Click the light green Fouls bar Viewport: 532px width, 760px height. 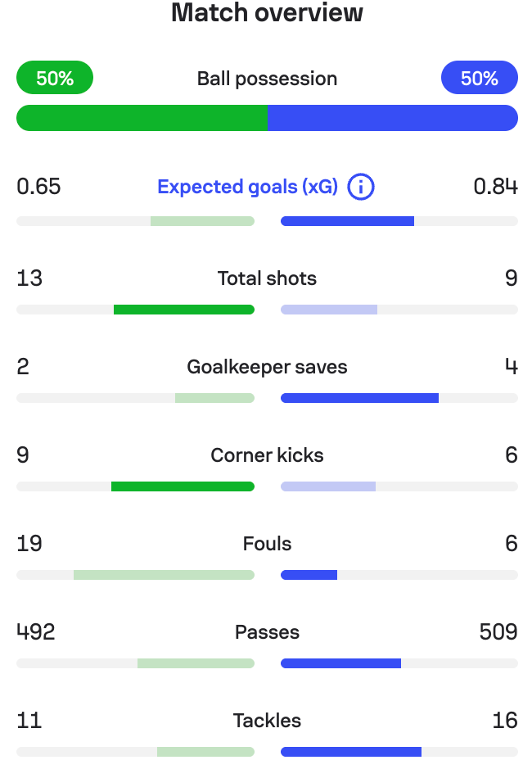(164, 575)
